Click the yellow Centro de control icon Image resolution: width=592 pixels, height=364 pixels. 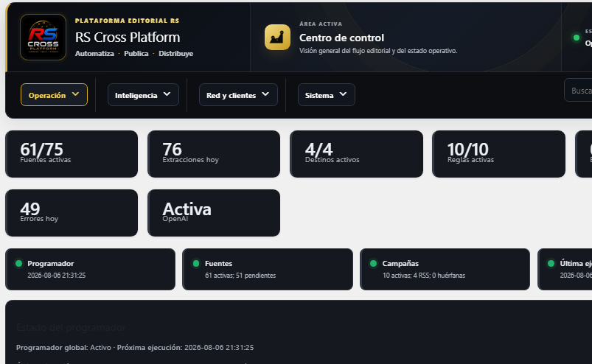pos(277,38)
